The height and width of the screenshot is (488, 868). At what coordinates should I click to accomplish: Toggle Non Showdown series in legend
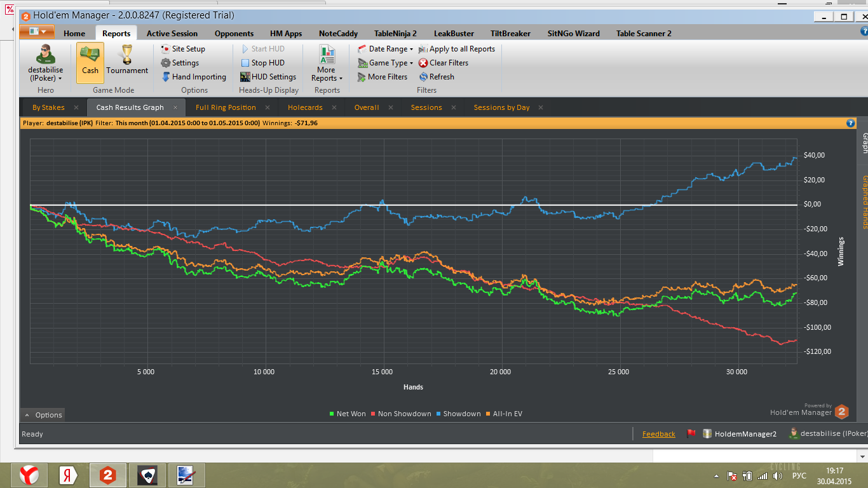(x=401, y=414)
